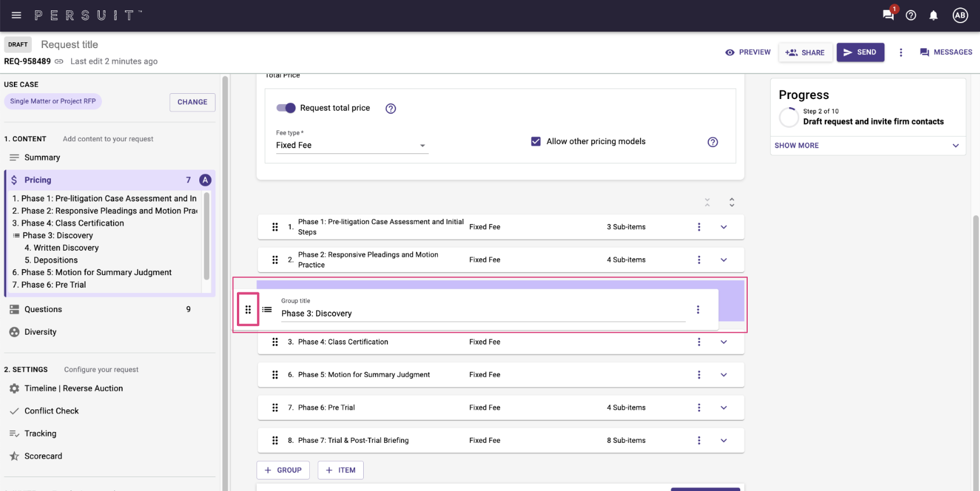Click the group list icon beside Phase 3 title
Screen dimensions: 980x491
(x=267, y=310)
